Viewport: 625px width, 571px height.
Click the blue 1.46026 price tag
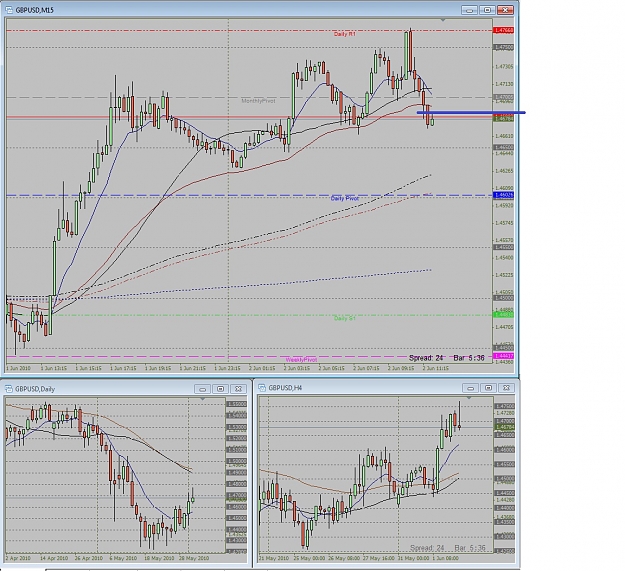coord(504,195)
